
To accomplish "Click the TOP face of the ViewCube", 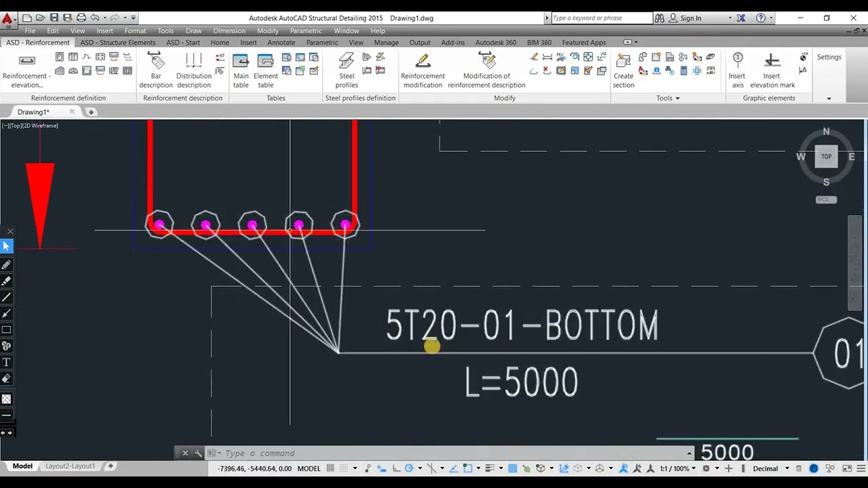I will [x=826, y=157].
